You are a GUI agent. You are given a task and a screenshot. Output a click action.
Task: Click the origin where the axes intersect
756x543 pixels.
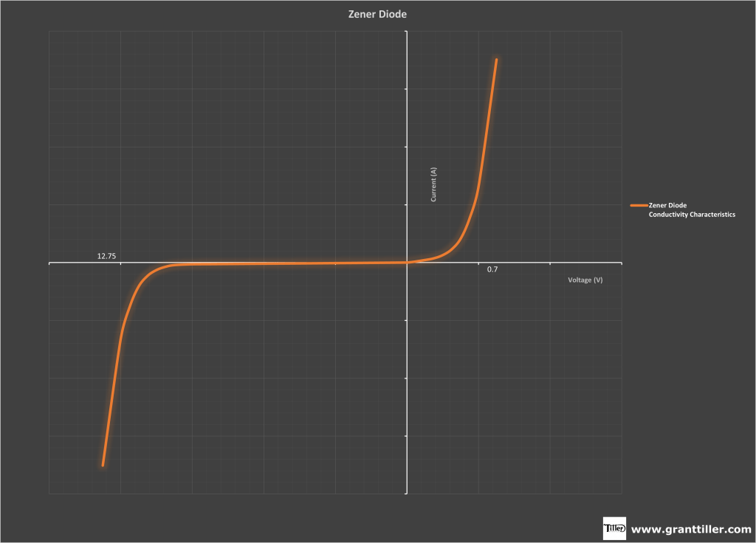coord(407,262)
